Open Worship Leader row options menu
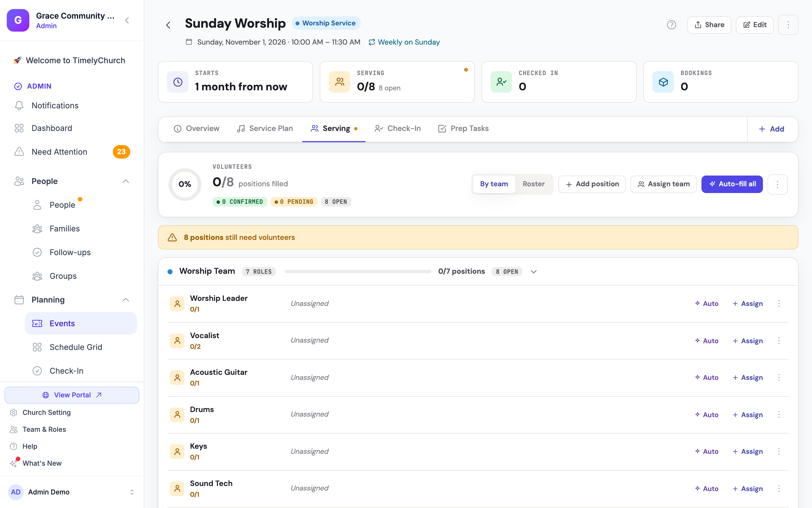812x508 pixels. pos(779,303)
